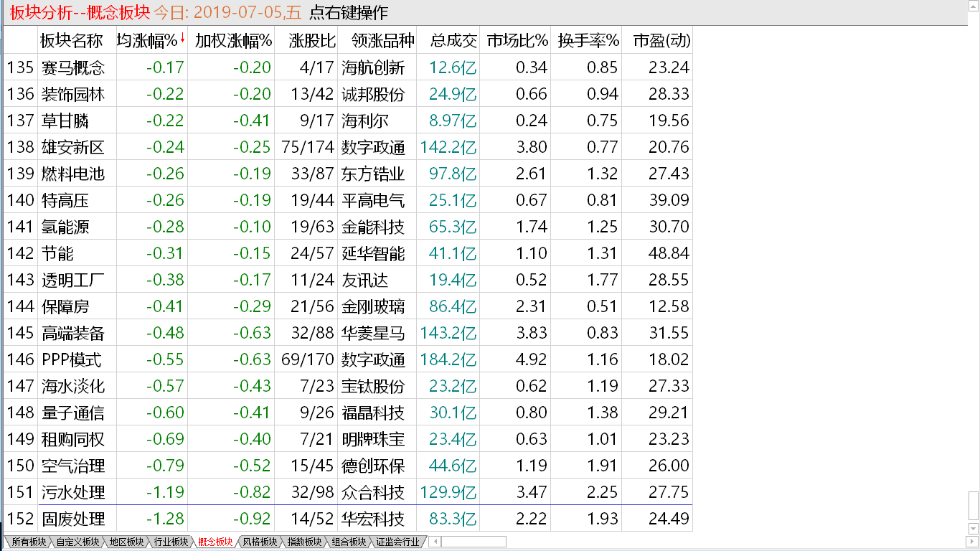The height and width of the screenshot is (551, 980).
Task: Click leading stock 金能科技
Action: (373, 227)
